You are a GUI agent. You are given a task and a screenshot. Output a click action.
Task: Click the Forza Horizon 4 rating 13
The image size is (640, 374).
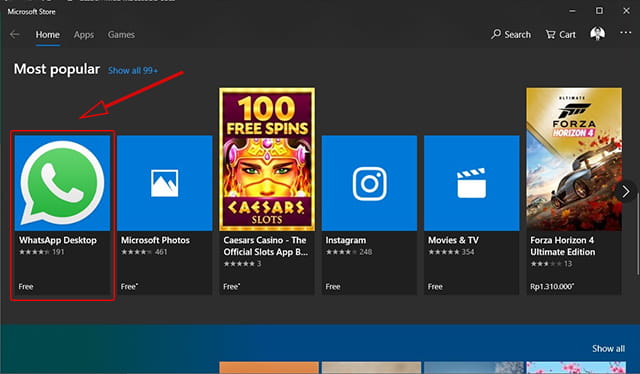[551, 264]
